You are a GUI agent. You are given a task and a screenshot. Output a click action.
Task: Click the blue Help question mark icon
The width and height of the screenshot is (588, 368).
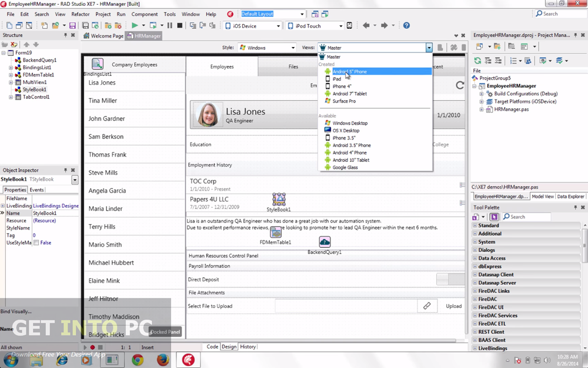pyautogui.click(x=406, y=25)
